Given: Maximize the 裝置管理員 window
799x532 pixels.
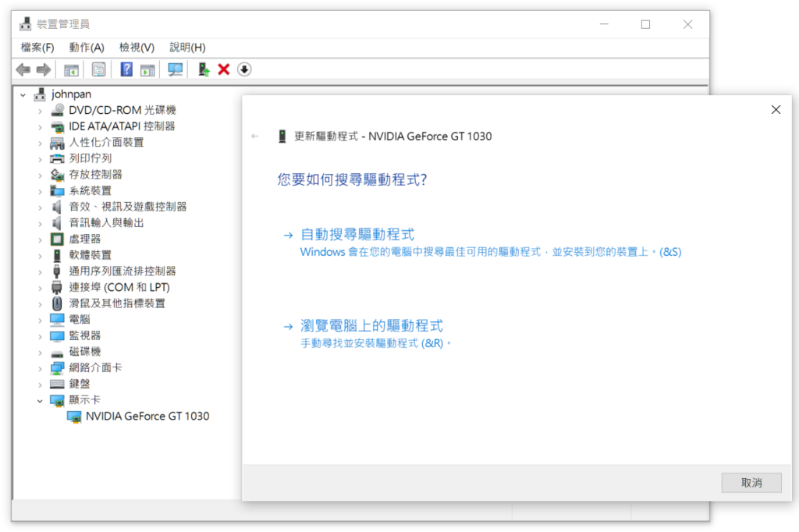Looking at the screenshot, I should tap(645, 24).
